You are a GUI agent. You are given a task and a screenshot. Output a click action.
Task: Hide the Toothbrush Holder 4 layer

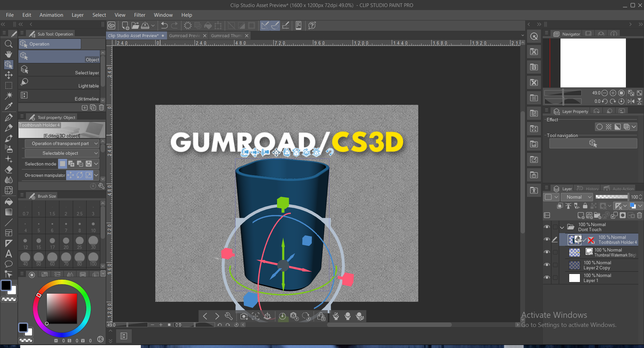coord(547,239)
